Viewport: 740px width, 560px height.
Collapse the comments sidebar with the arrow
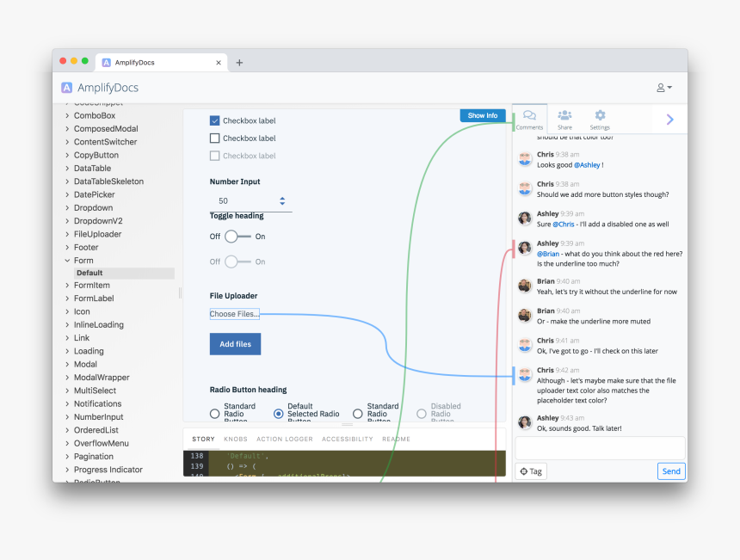coord(669,120)
